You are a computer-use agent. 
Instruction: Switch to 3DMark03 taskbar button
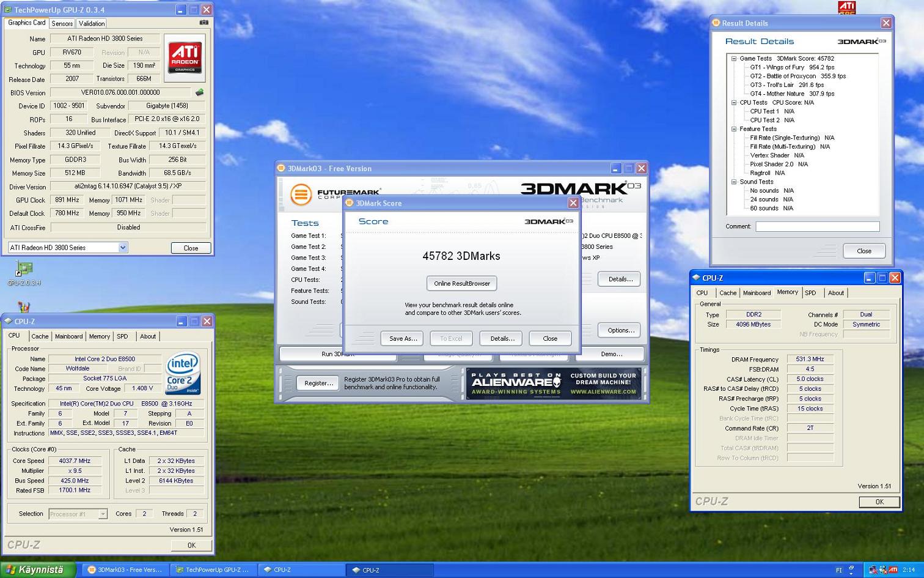click(126, 569)
